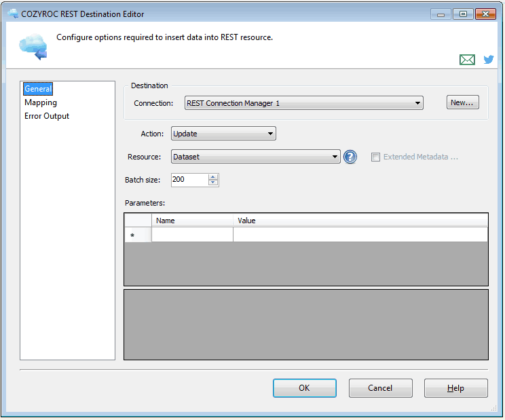Expand the Resource dropdown showing Dataset
Viewport: 505px width, 420px height.
click(255, 157)
